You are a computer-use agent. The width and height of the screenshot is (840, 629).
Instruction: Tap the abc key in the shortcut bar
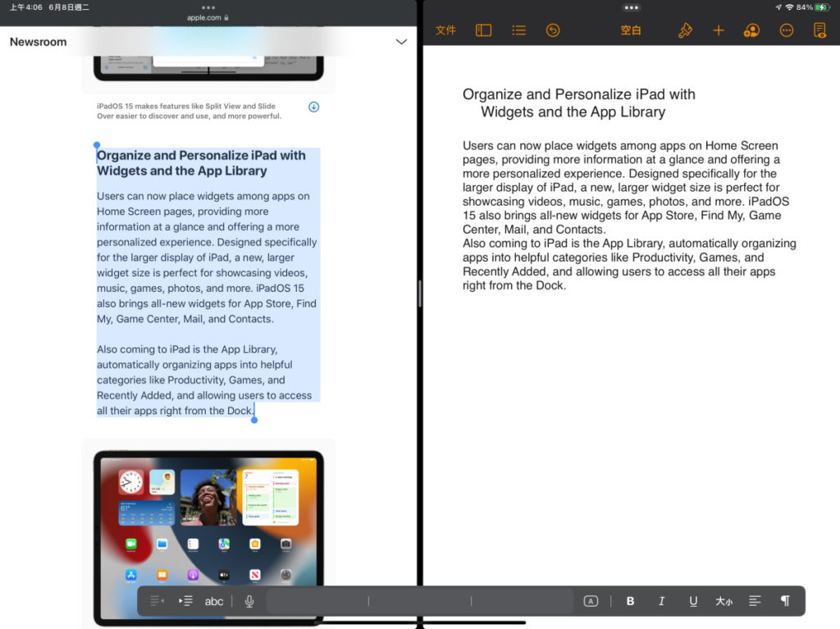(x=214, y=601)
